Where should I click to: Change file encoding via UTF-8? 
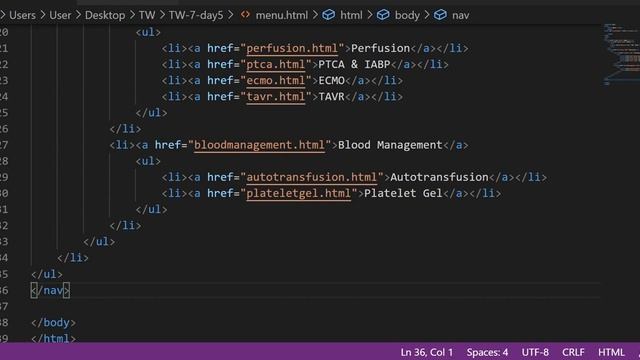pyautogui.click(x=535, y=352)
